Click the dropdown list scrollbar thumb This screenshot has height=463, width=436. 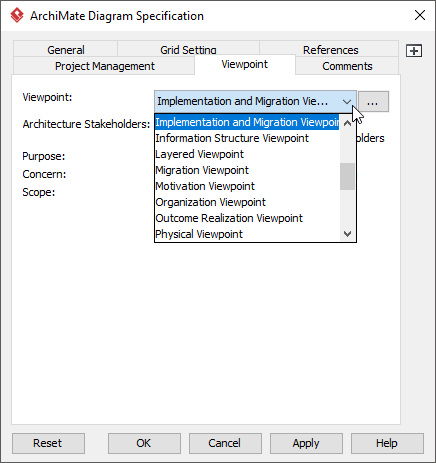[347, 176]
